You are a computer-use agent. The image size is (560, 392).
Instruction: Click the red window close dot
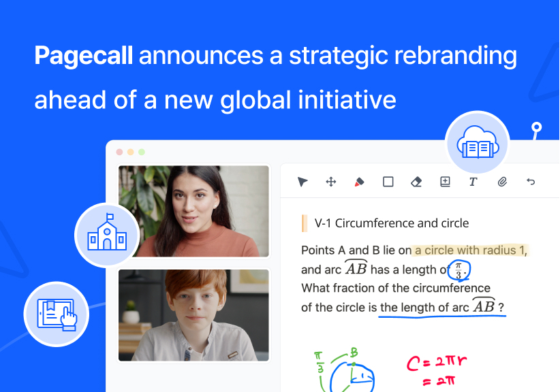(120, 152)
